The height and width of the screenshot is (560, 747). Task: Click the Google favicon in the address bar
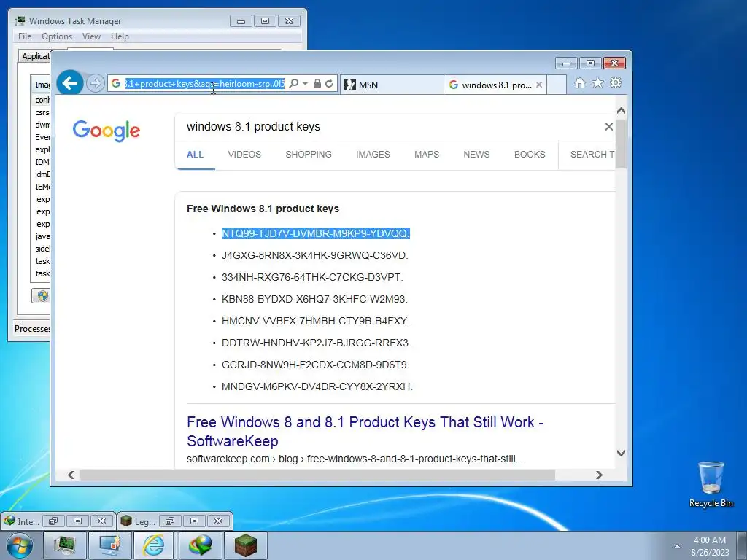[x=116, y=83]
